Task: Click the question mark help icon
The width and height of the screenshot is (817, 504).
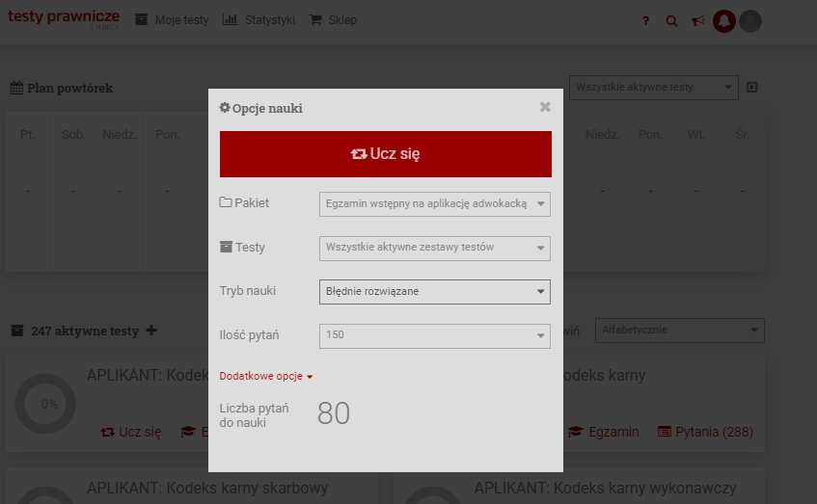Action: 645,21
